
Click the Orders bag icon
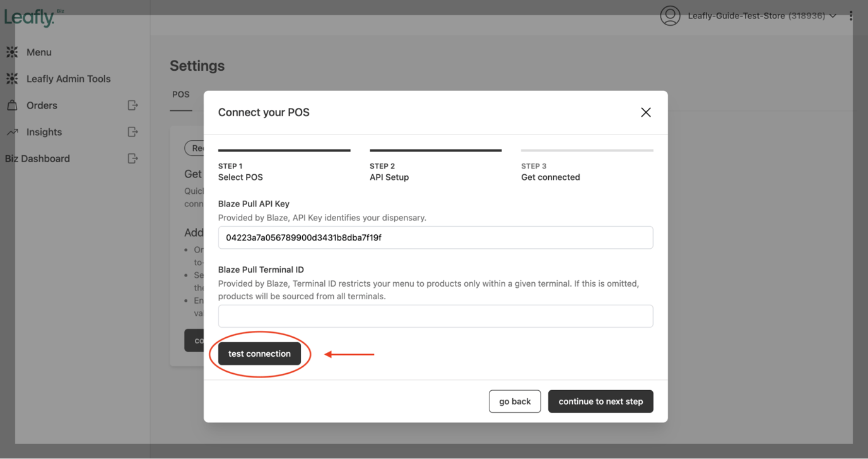click(x=12, y=105)
